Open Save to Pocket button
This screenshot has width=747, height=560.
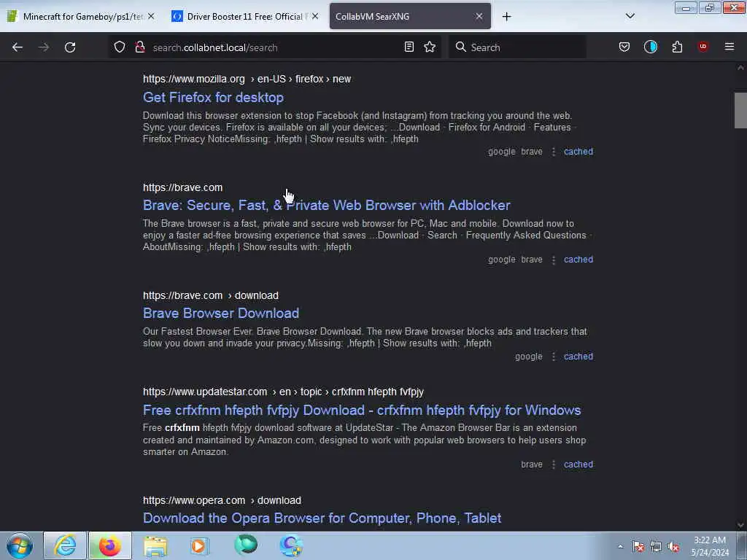(x=624, y=47)
